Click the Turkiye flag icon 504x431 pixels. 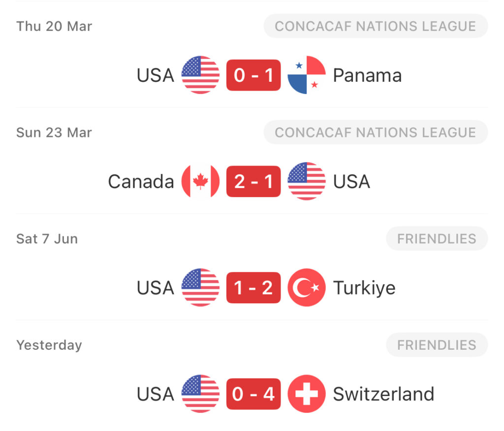tap(306, 287)
